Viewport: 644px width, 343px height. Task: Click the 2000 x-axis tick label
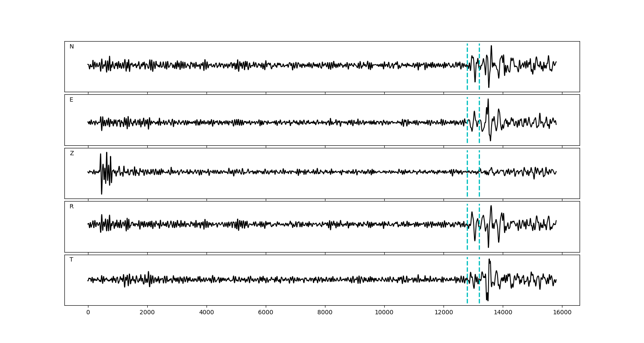coord(147,313)
